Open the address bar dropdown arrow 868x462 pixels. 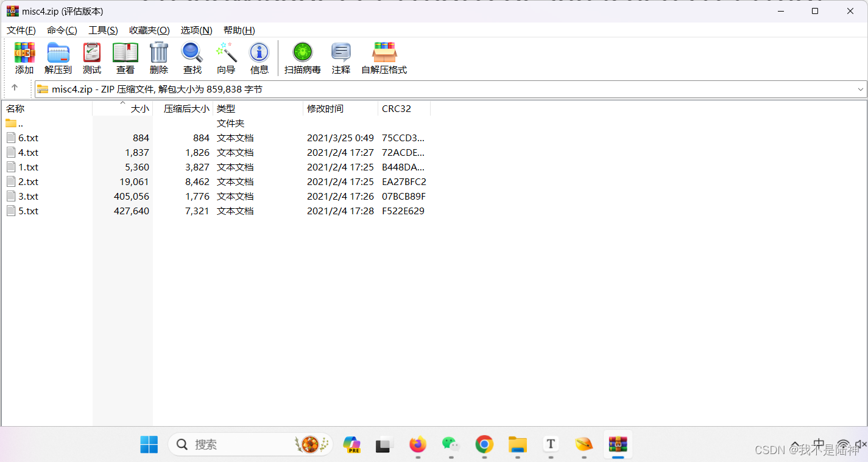tap(861, 89)
